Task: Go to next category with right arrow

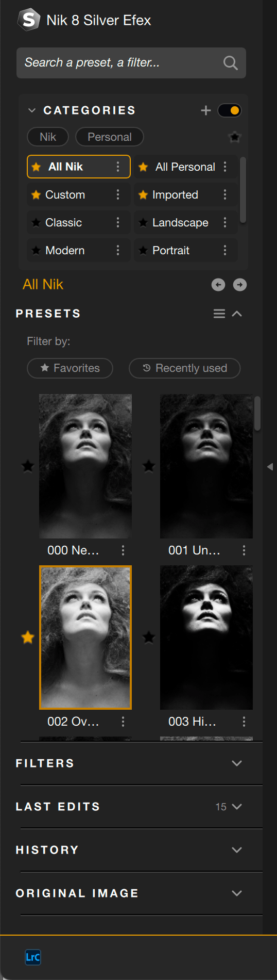Action: point(240,285)
